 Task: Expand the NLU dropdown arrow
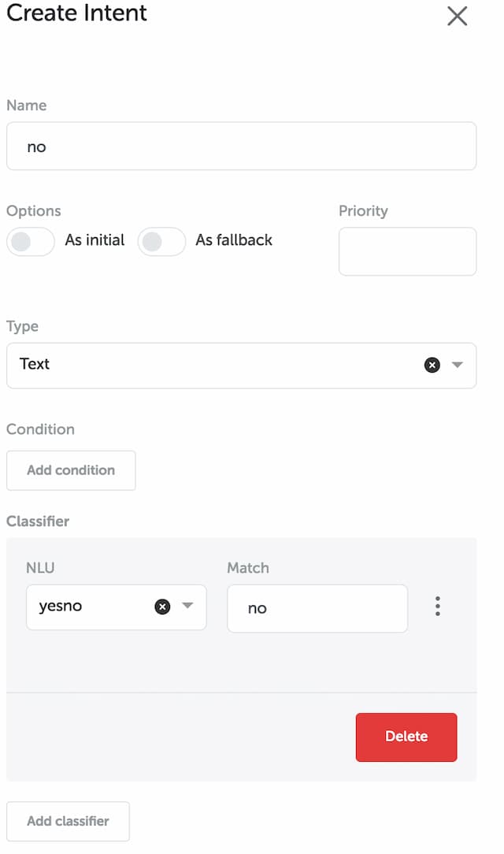click(x=187, y=606)
